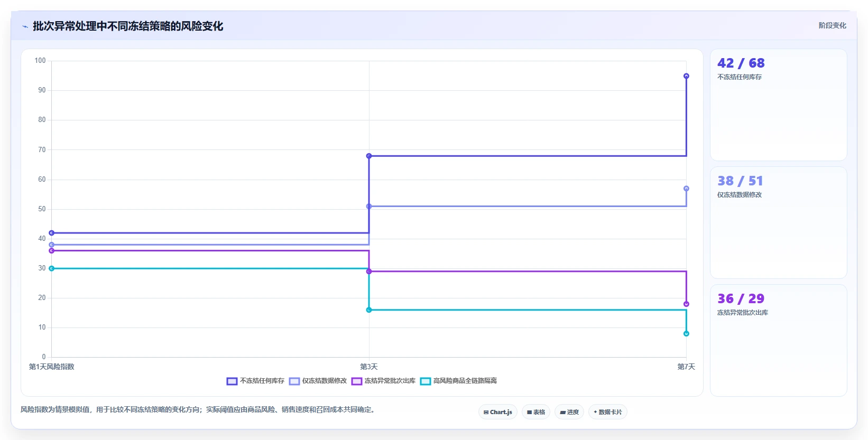
Task: Click the 进度 tag chip
Action: tap(569, 412)
